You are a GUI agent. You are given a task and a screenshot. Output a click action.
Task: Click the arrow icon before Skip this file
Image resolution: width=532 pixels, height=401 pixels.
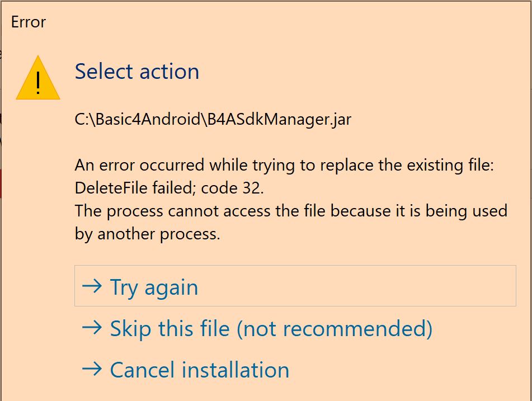pos(92,328)
